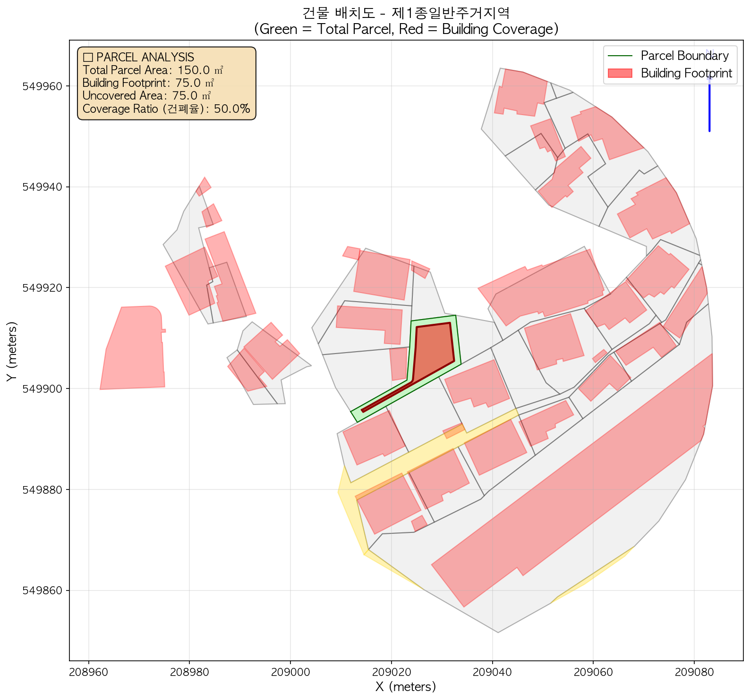The width and height of the screenshot is (750, 700).
Task: Click the 208960 x-axis tick label
Action: click(88, 672)
